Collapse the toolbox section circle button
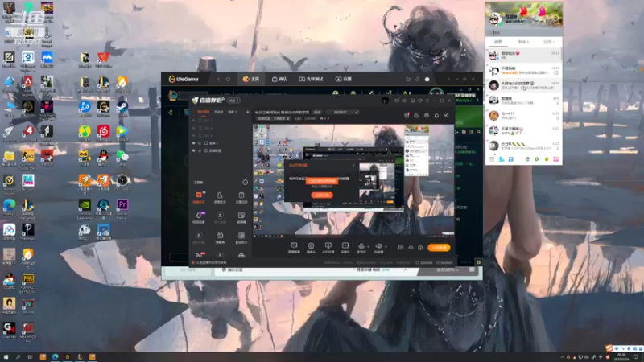The width and height of the screenshot is (644, 362). pos(246,183)
